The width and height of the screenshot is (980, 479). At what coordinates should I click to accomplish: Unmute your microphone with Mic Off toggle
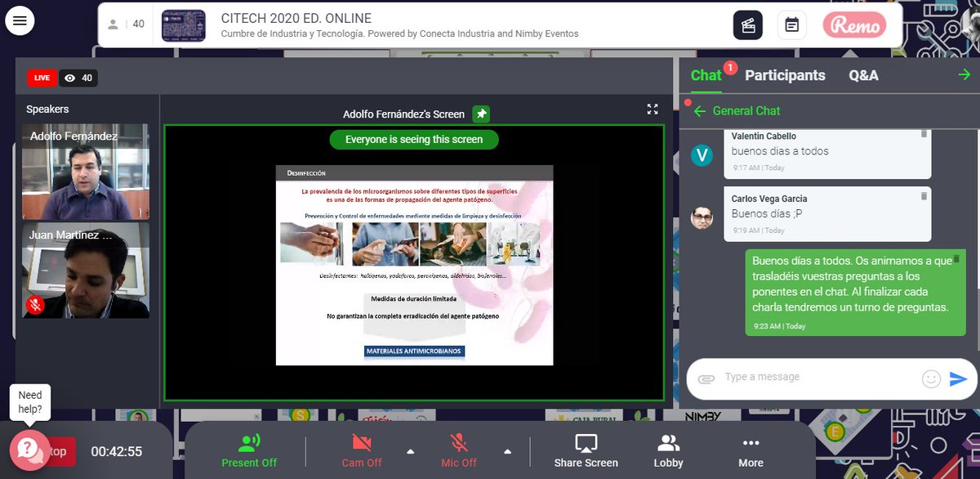(x=458, y=450)
